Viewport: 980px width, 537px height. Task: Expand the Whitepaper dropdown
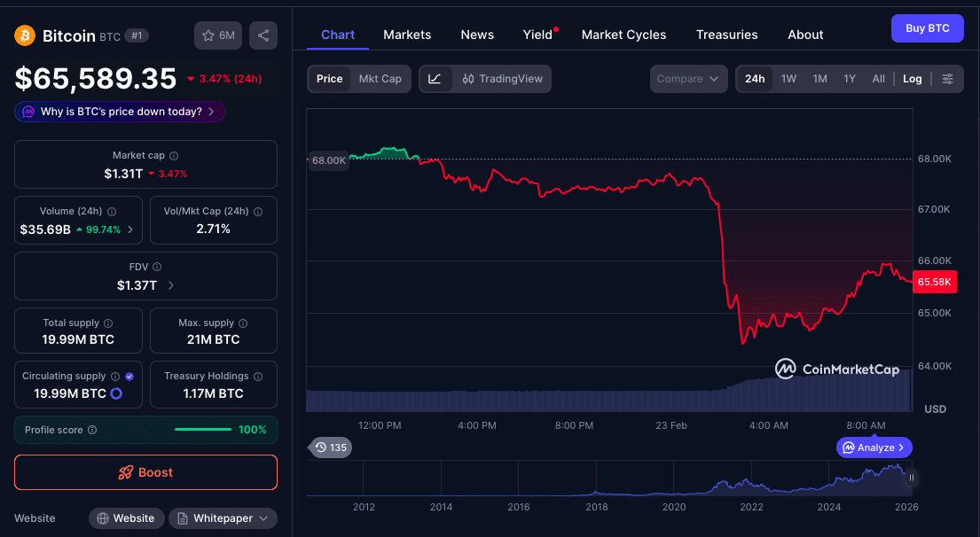223,518
